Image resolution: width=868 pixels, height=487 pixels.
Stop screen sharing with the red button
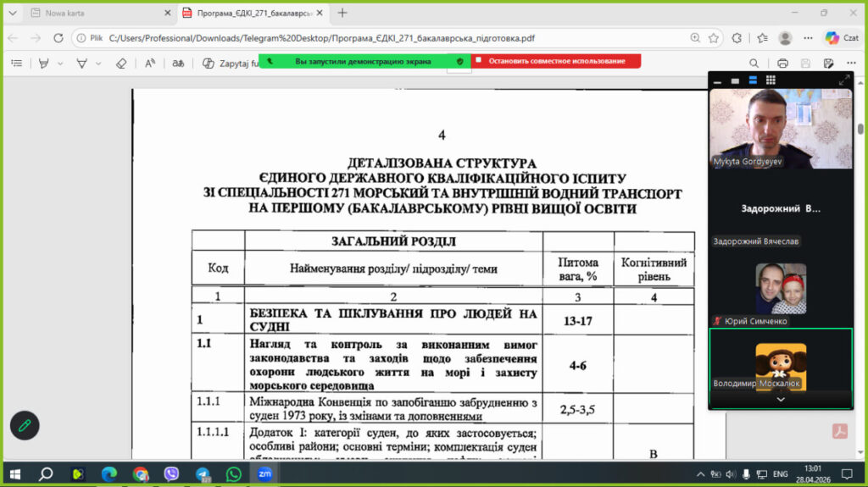click(x=556, y=61)
